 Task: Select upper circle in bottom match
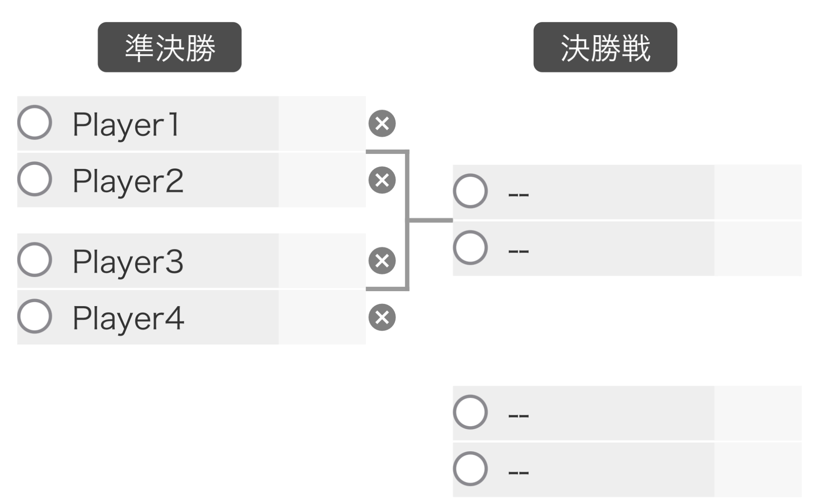pyautogui.click(x=471, y=412)
